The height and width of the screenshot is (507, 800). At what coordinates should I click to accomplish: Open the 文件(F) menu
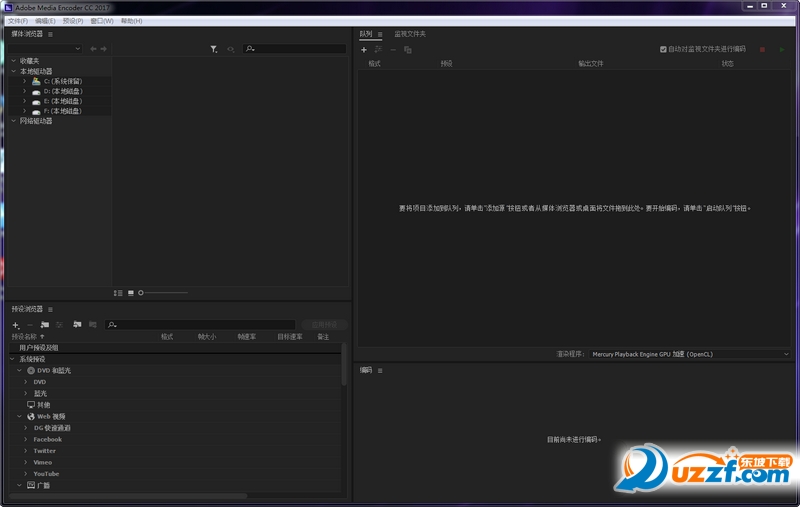click(x=18, y=21)
